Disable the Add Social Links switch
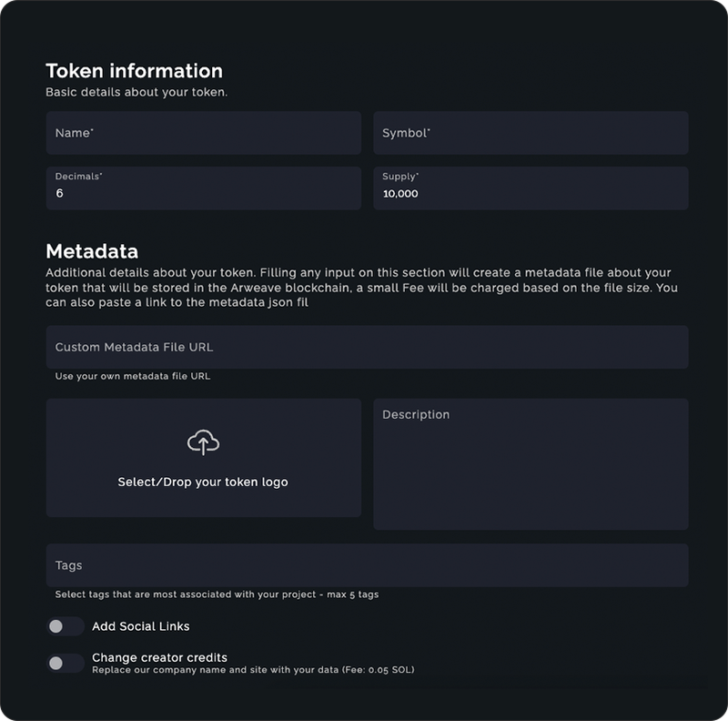728x721 pixels. click(x=65, y=625)
